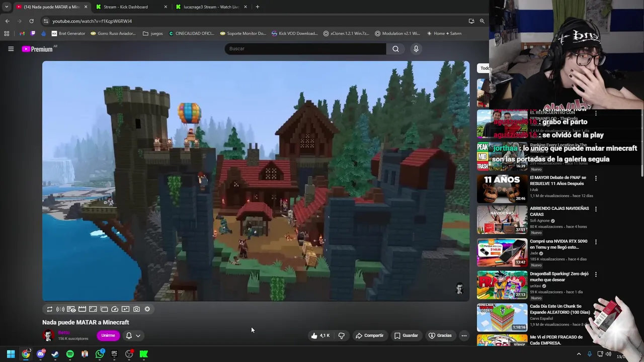Open options menu for CAJAS NAVIDEÑAS video
644x362 pixels.
tap(596, 209)
